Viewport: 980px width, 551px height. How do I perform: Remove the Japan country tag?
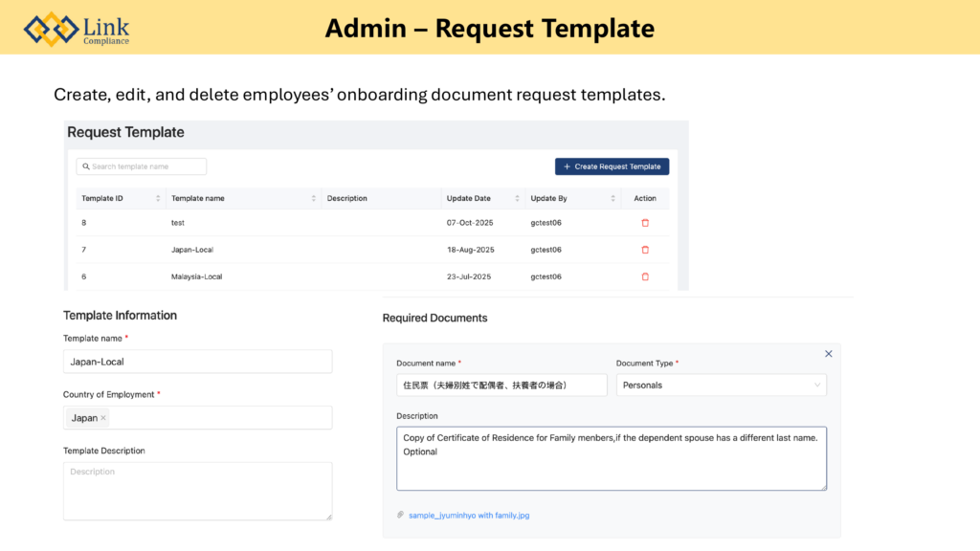(103, 418)
